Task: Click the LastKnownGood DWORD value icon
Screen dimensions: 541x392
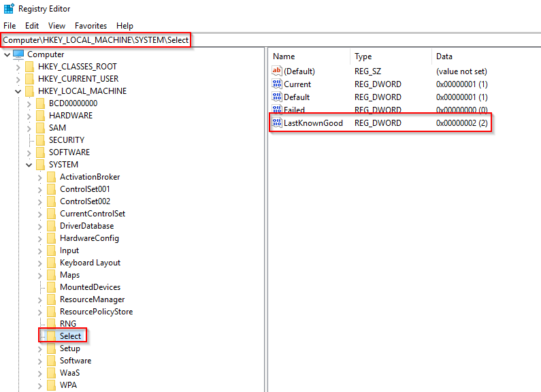Action: tap(276, 123)
